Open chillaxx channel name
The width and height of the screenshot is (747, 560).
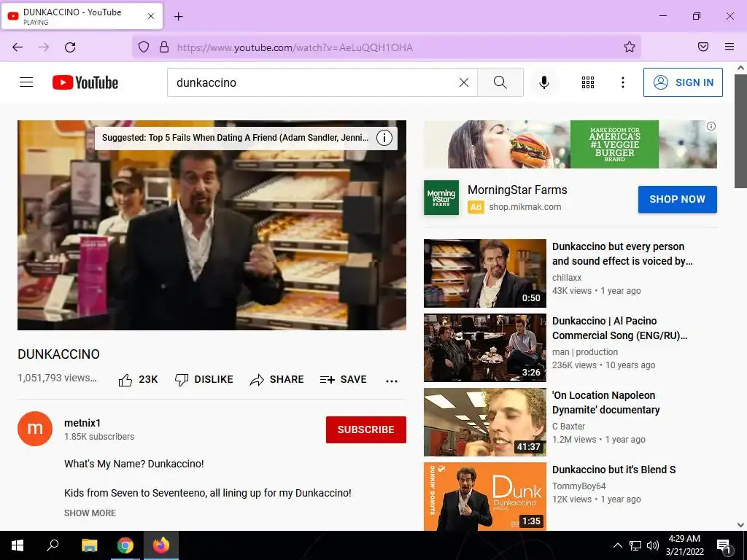(x=566, y=278)
